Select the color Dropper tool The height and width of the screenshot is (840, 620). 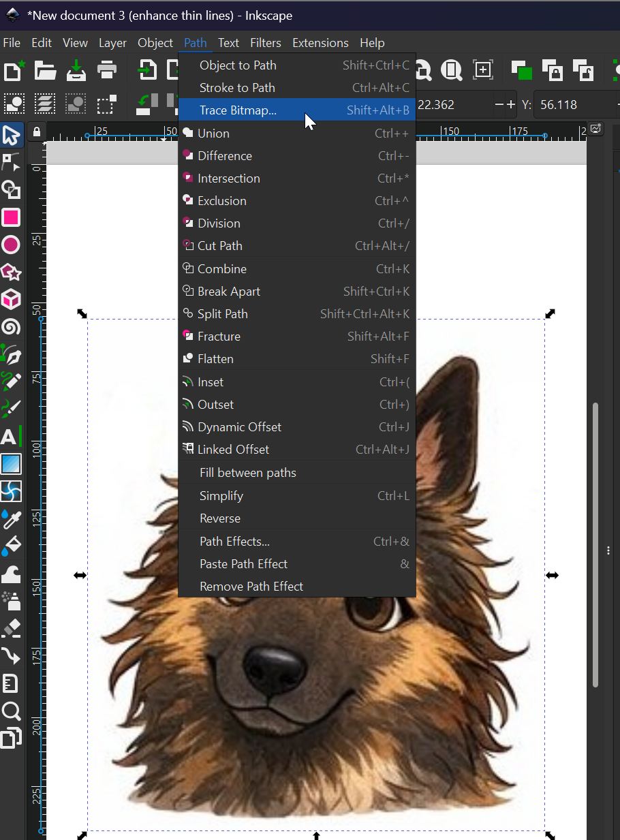[x=12, y=519]
